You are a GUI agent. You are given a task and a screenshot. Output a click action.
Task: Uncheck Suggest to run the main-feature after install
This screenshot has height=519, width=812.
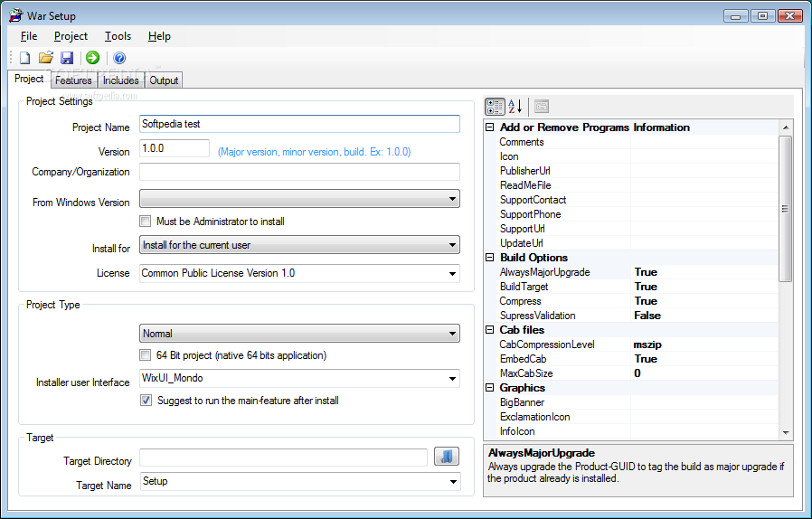pos(146,401)
